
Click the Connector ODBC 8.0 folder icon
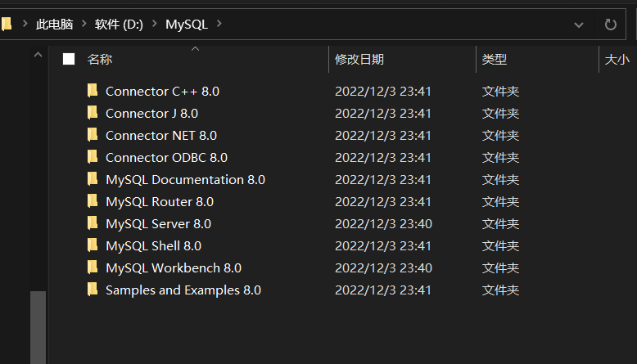pyautogui.click(x=93, y=156)
